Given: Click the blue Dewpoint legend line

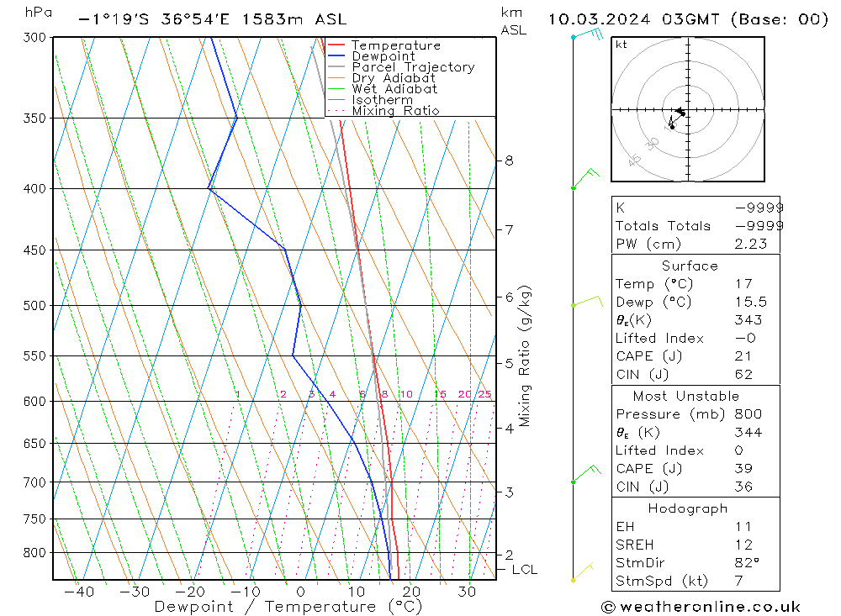Looking at the screenshot, I should pyautogui.click(x=336, y=56).
